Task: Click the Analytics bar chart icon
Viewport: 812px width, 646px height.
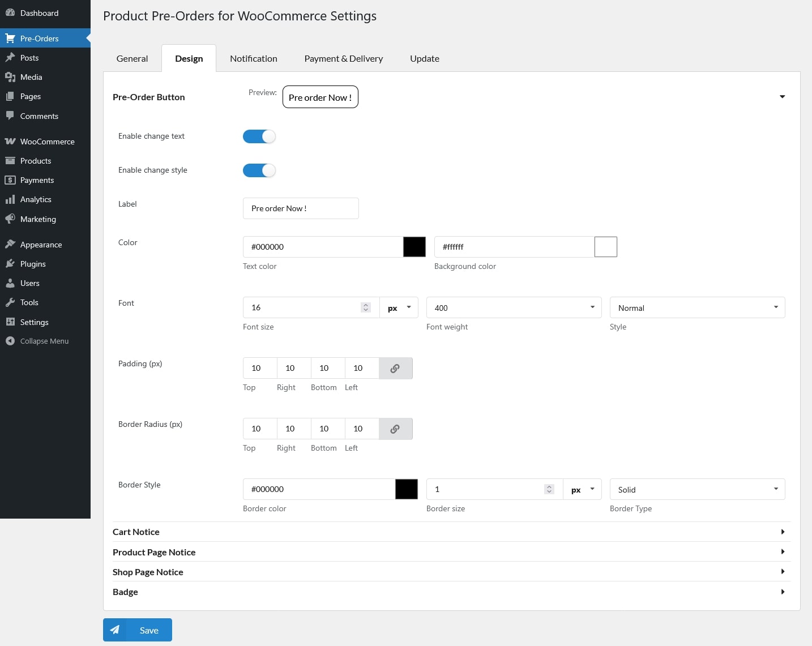Action: point(10,199)
